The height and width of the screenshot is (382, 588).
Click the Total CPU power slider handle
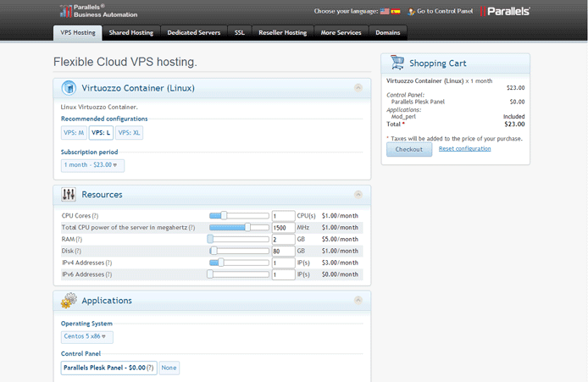pyautogui.click(x=247, y=227)
